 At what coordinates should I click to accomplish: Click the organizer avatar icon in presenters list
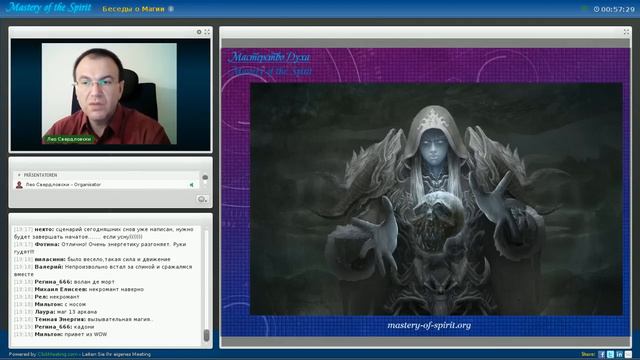(x=19, y=185)
